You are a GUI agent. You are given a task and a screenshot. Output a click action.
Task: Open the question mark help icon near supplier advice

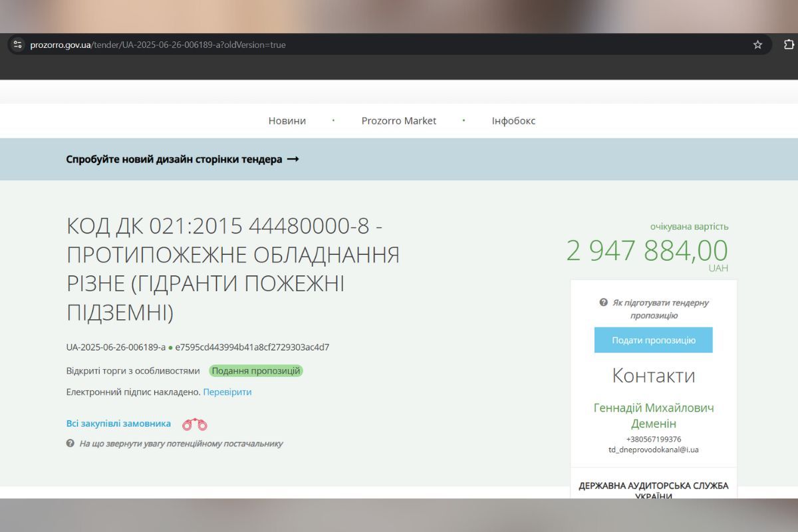[x=69, y=444]
